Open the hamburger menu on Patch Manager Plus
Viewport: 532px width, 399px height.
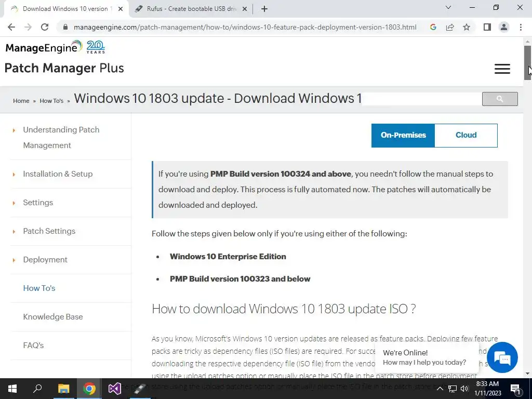pyautogui.click(x=502, y=69)
